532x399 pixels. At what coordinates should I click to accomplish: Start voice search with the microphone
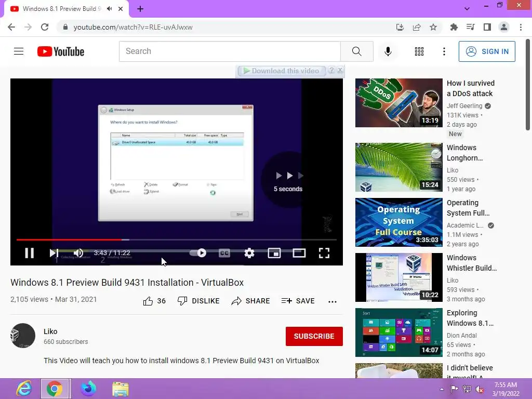tap(388, 51)
